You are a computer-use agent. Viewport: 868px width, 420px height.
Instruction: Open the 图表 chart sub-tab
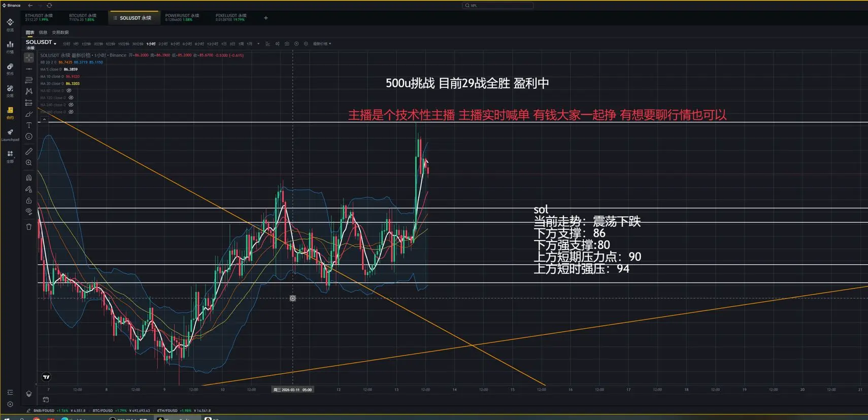pos(30,32)
